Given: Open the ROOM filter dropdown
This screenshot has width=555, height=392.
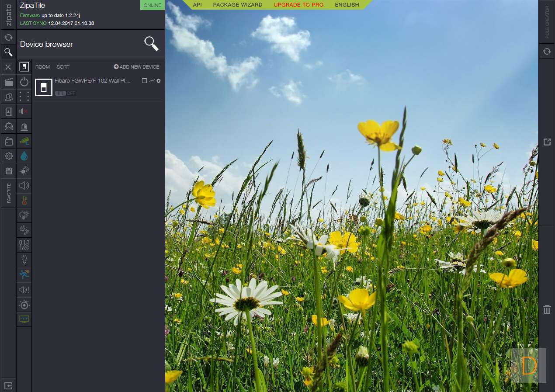Looking at the screenshot, I should pos(42,67).
